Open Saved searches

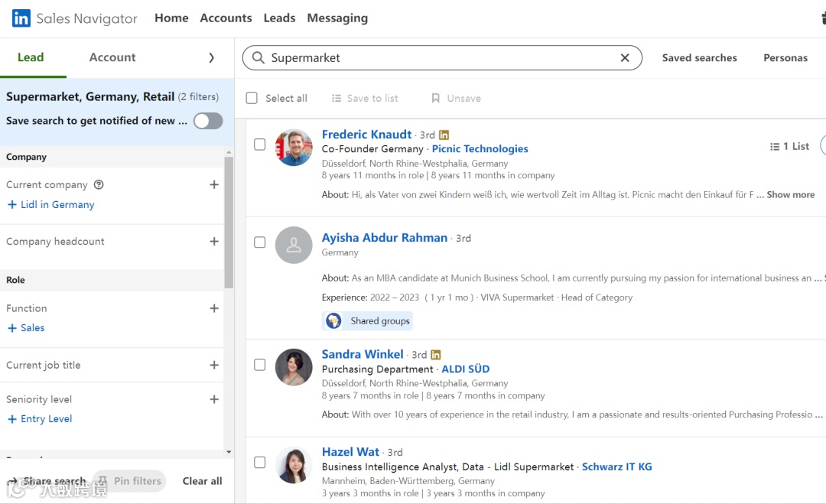click(700, 58)
